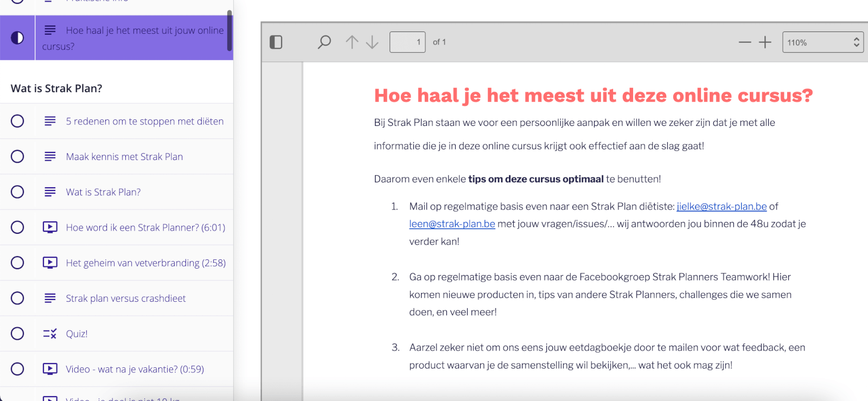This screenshot has width=868, height=401.
Task: Toggle completion circle for 'Hoe word ik een Strak Planner?'
Action: (x=17, y=227)
